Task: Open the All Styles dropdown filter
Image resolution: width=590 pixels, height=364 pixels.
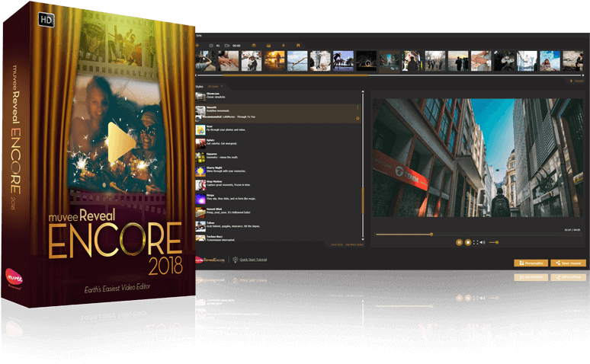Action: pyautogui.click(x=215, y=87)
